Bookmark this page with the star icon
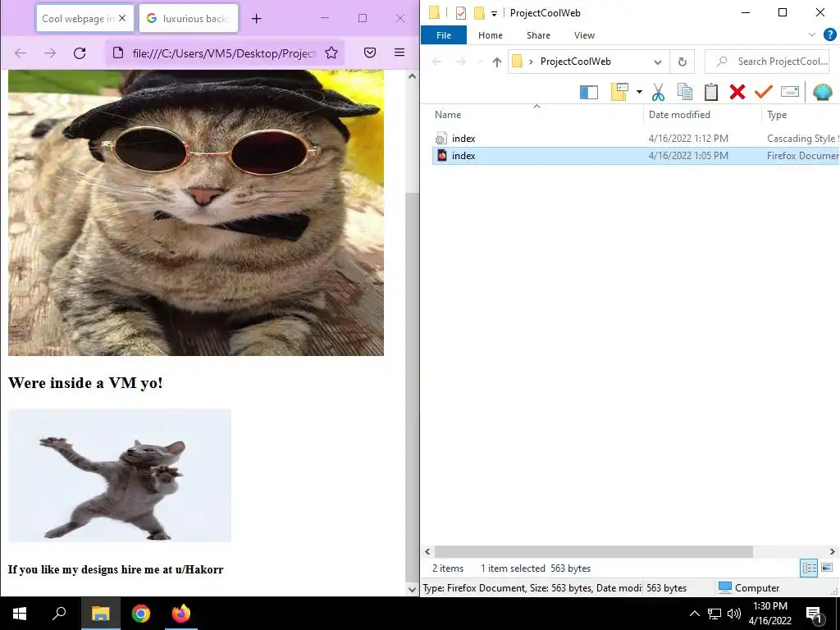Image resolution: width=840 pixels, height=630 pixels. click(331, 52)
